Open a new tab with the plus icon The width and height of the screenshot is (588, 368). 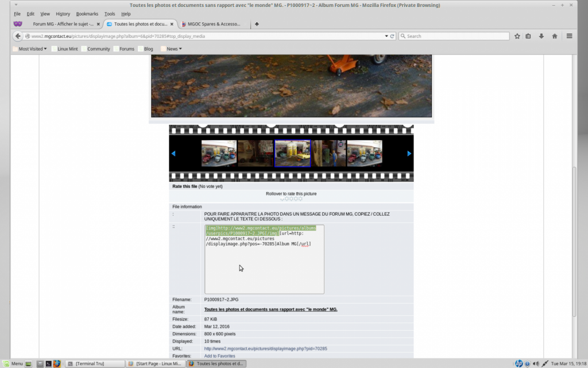257,24
